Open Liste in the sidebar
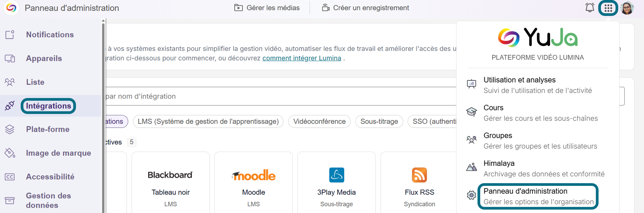Screen dimensions: 644x213 point(35,82)
